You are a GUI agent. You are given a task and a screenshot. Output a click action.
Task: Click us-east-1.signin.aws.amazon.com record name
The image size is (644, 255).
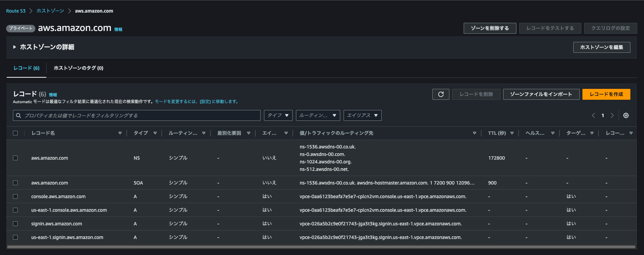coord(67,237)
